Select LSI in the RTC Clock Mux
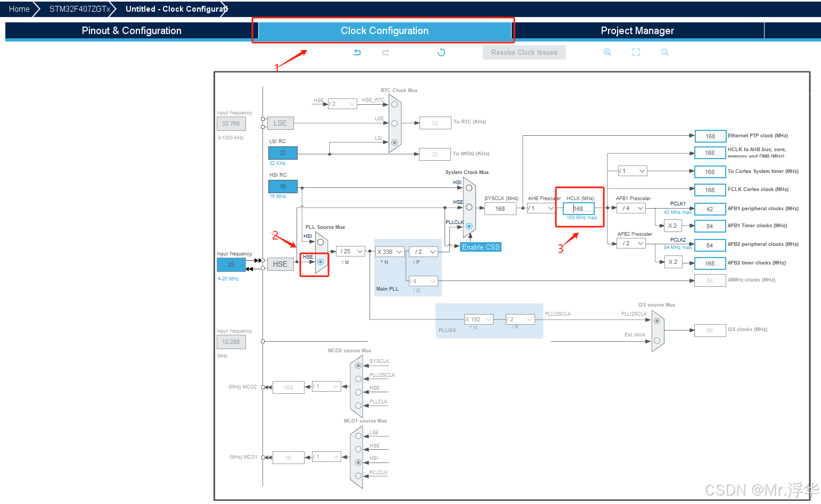The height and width of the screenshot is (504, 821). tap(395, 143)
